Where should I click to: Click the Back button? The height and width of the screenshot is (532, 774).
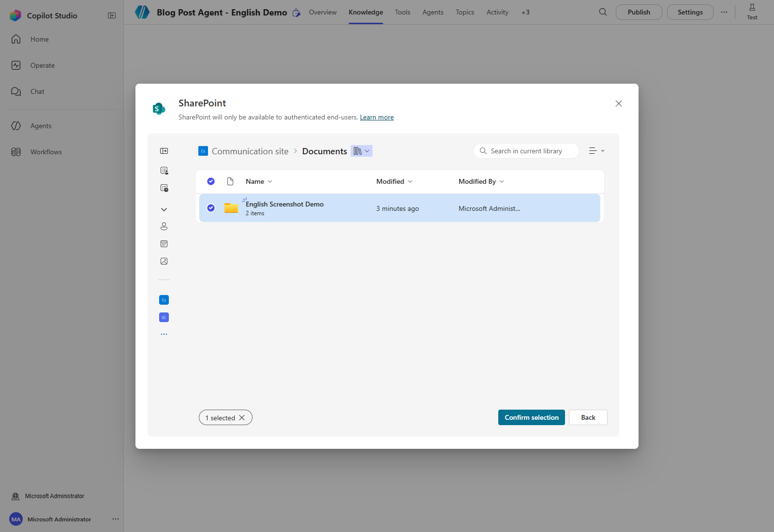click(x=588, y=417)
